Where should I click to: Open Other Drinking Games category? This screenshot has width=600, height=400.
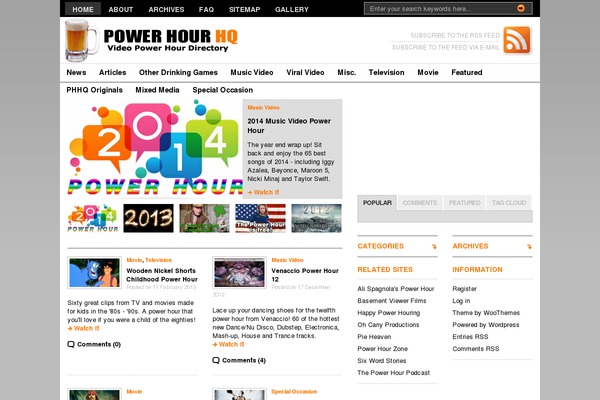(178, 72)
